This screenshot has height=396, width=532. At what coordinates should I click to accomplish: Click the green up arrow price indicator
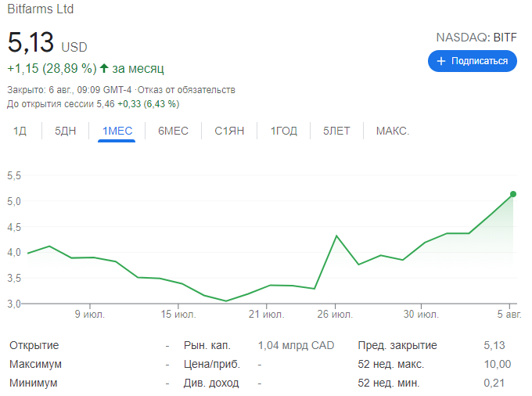(x=105, y=68)
